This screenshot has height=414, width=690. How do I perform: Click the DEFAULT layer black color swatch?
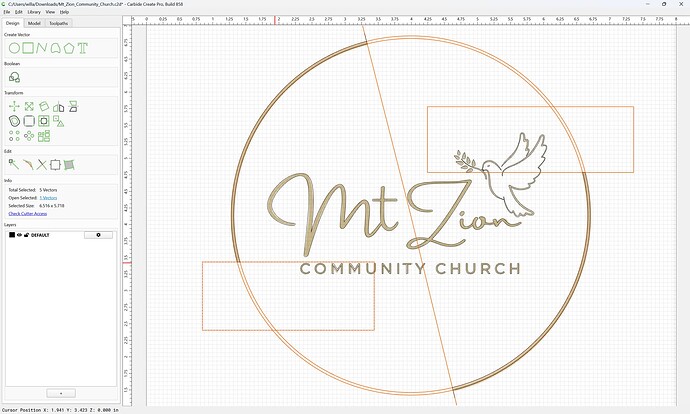tap(12, 235)
